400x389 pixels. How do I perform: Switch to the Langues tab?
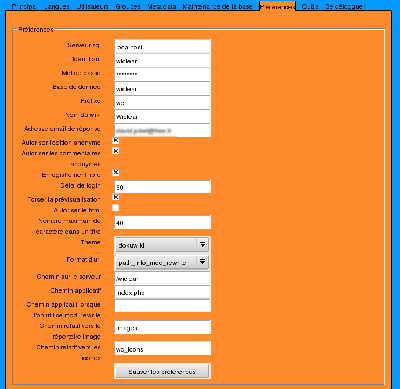tap(56, 6)
